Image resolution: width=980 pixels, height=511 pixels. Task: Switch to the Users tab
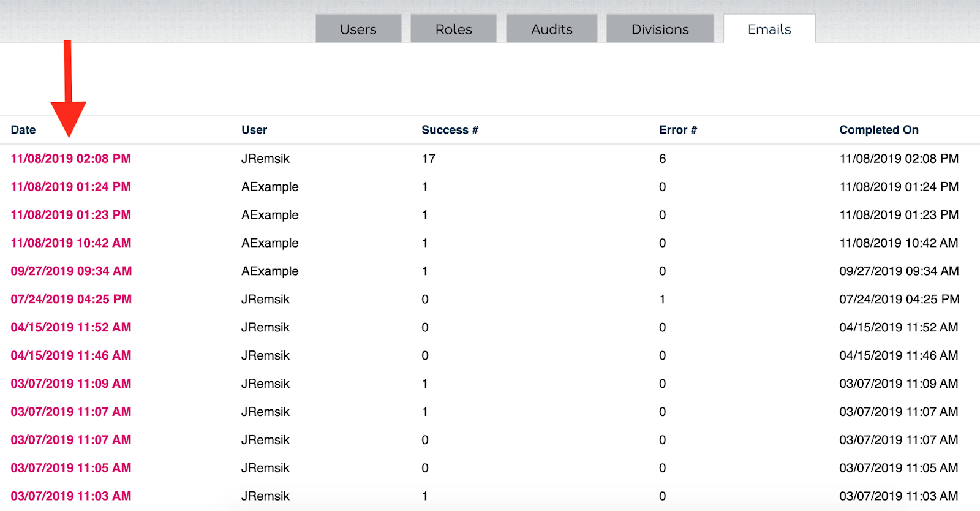tap(358, 29)
